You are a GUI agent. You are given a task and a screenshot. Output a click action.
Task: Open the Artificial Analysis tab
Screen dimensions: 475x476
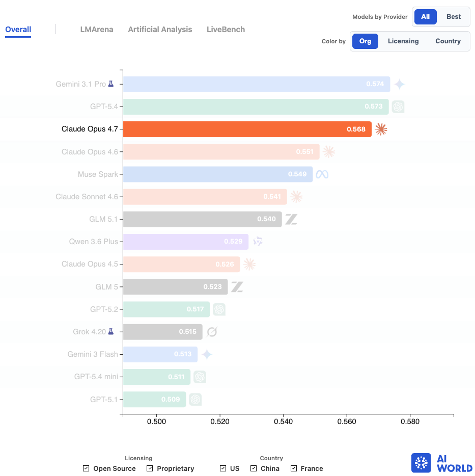[x=160, y=30]
